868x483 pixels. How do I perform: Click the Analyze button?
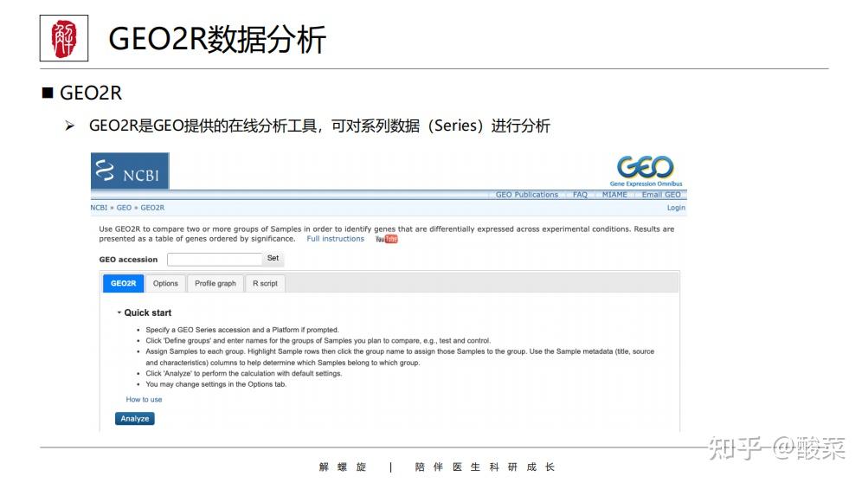click(134, 419)
